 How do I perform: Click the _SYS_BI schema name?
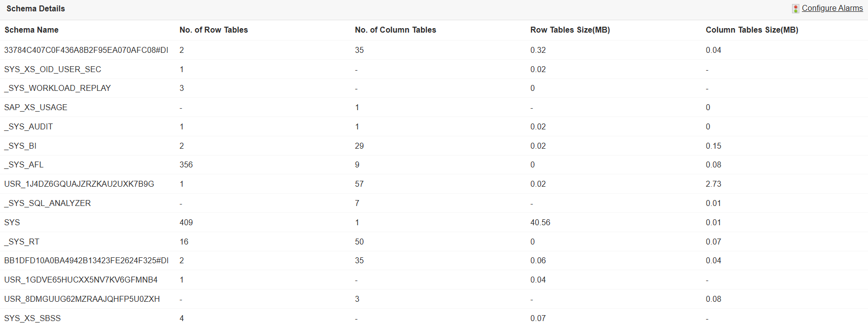pyautogui.click(x=20, y=146)
